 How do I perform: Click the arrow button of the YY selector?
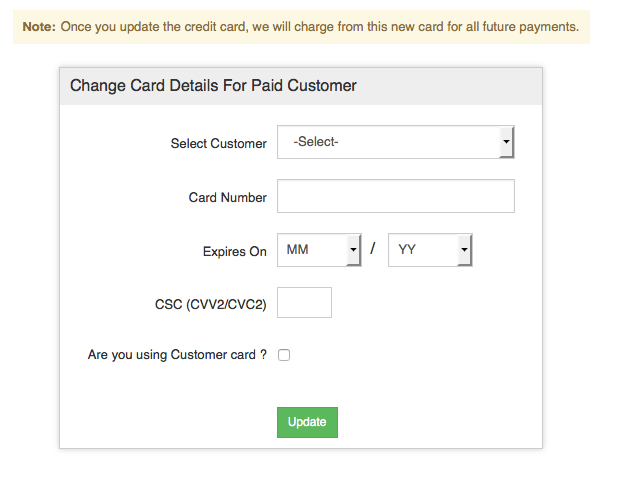(464, 250)
